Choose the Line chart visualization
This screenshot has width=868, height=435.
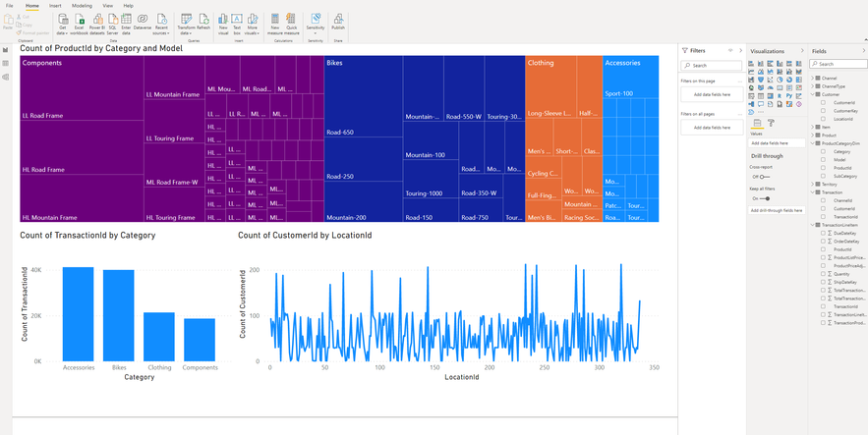751,72
